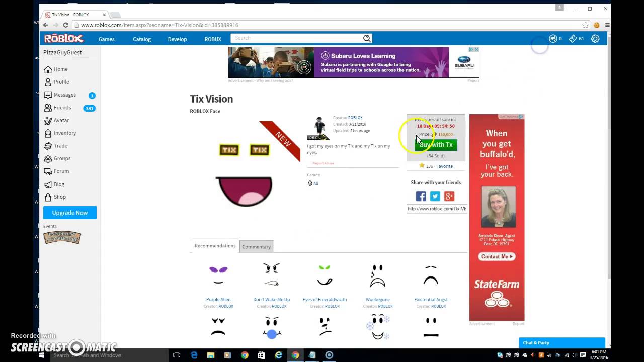Open the Purple Alien face link
The image size is (644, 362).
tap(218, 300)
